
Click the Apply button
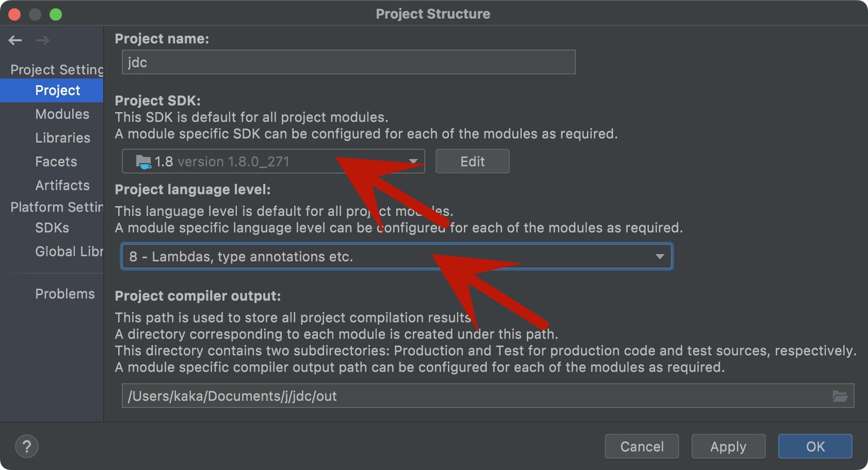pyautogui.click(x=728, y=446)
